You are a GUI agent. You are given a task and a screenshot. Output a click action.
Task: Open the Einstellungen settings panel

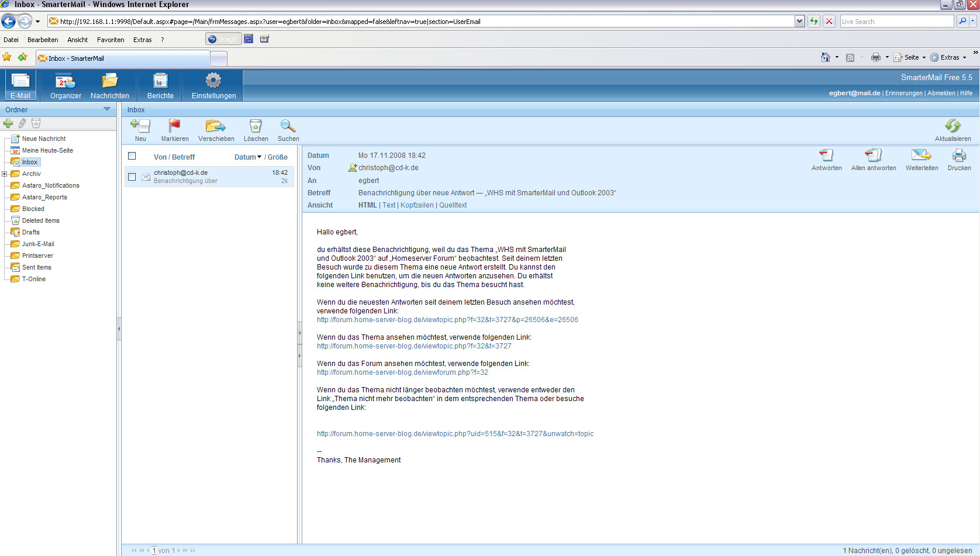[x=212, y=85]
